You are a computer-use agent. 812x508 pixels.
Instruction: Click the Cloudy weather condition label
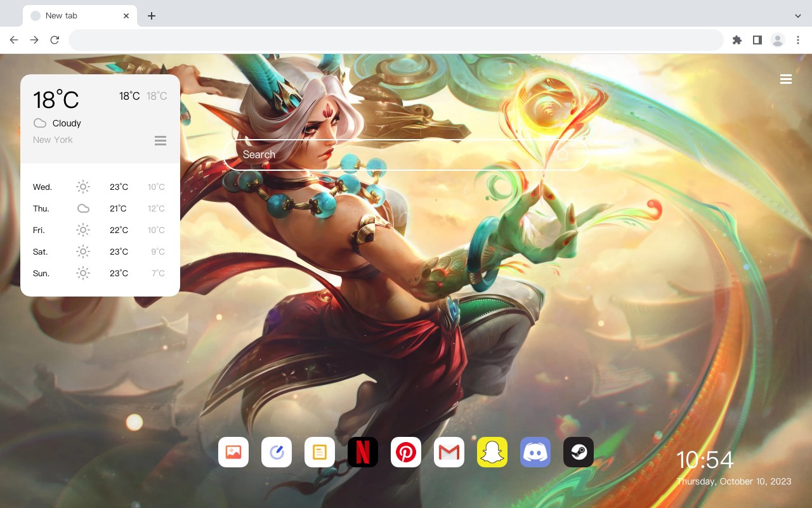tap(67, 123)
